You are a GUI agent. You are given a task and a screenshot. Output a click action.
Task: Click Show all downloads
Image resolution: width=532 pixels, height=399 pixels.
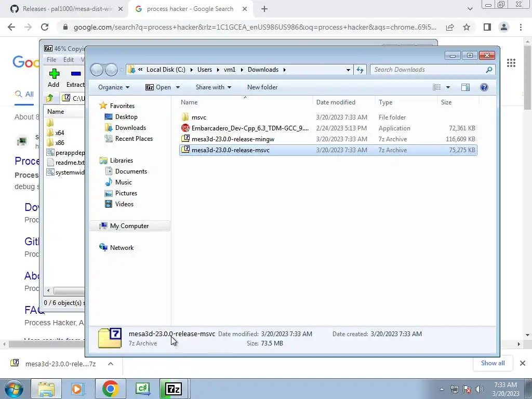pyautogui.click(x=493, y=363)
